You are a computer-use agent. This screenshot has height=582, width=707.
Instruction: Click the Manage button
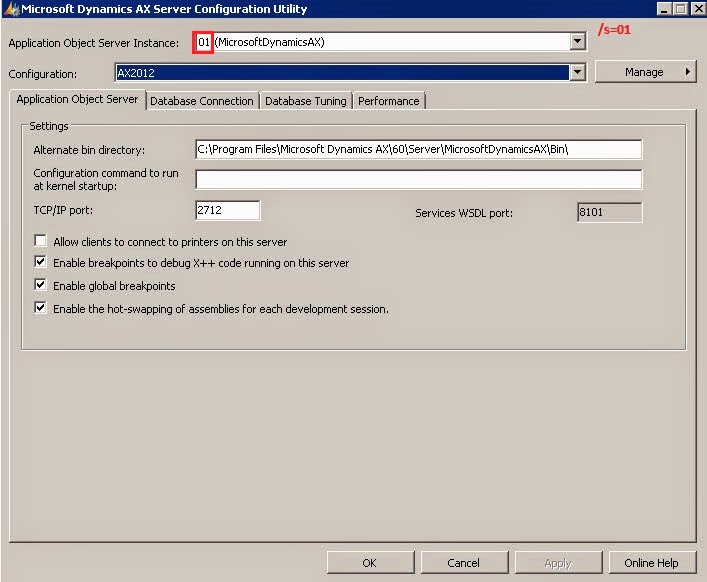(646, 72)
